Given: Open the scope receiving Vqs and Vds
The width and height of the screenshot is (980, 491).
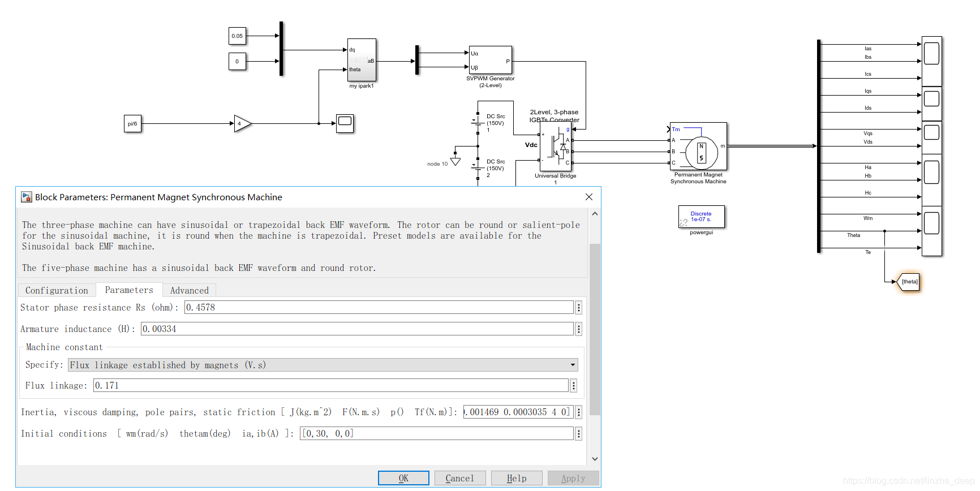Looking at the screenshot, I should point(931,137).
